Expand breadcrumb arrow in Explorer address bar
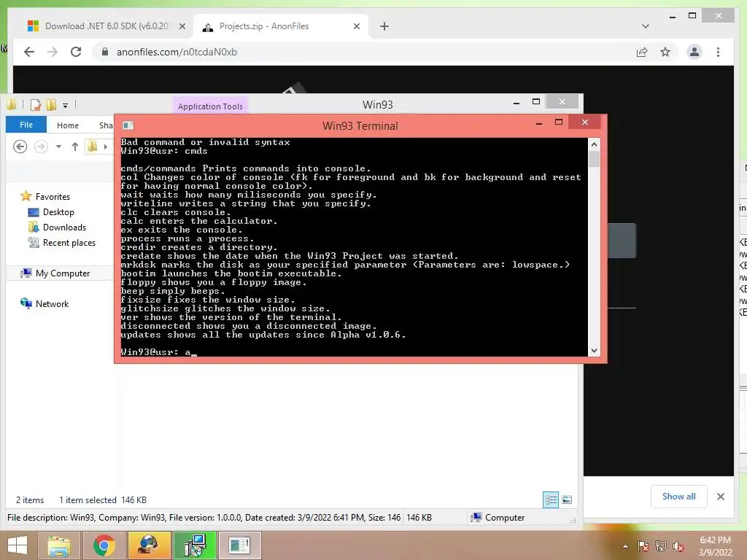The height and width of the screenshot is (560, 747). click(x=105, y=147)
